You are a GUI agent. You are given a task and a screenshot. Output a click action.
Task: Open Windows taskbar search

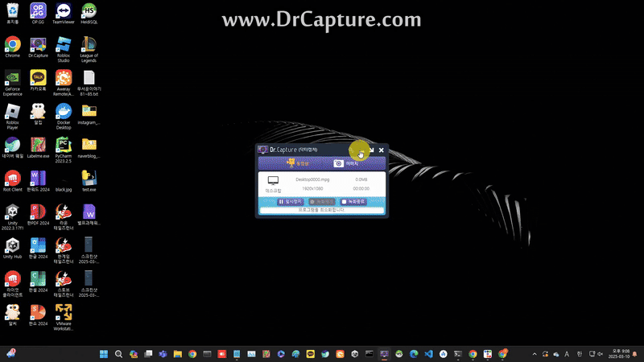tap(118, 354)
